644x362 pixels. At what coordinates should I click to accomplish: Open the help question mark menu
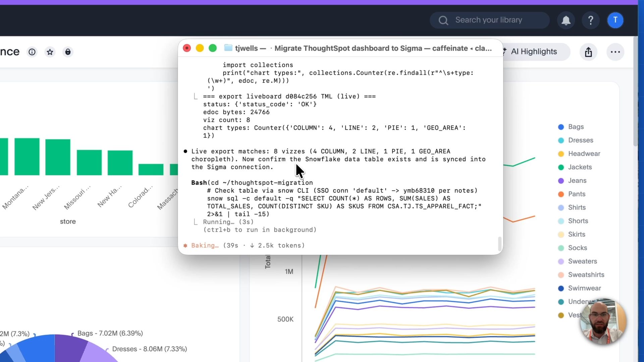tap(591, 20)
